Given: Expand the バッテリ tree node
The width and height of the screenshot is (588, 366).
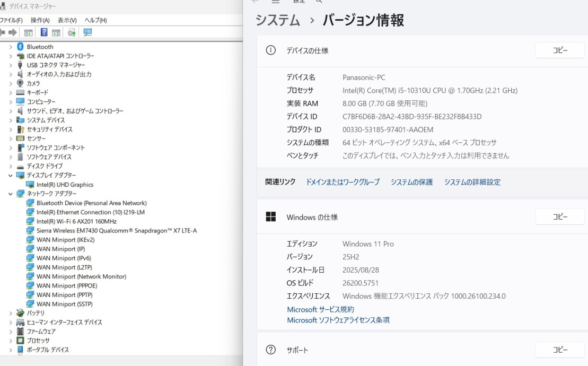Looking at the screenshot, I should (x=12, y=313).
